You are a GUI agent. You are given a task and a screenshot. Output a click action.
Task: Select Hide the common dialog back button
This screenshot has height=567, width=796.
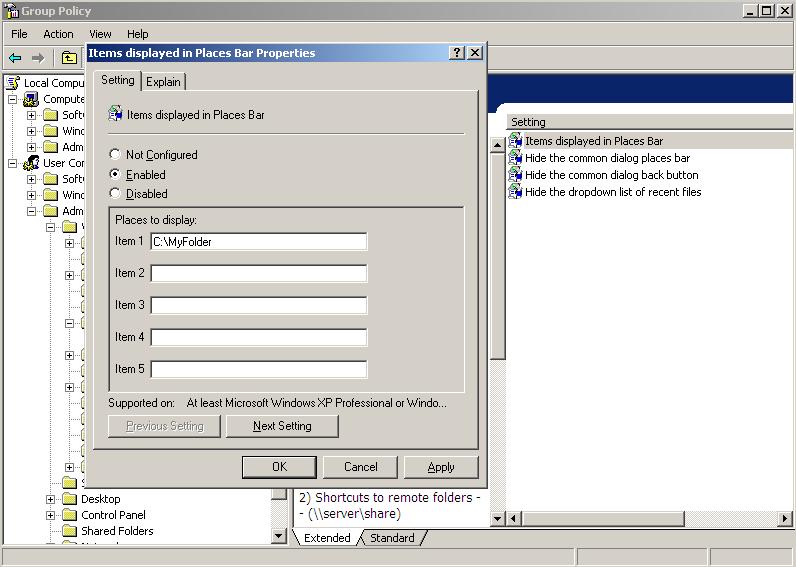[611, 175]
